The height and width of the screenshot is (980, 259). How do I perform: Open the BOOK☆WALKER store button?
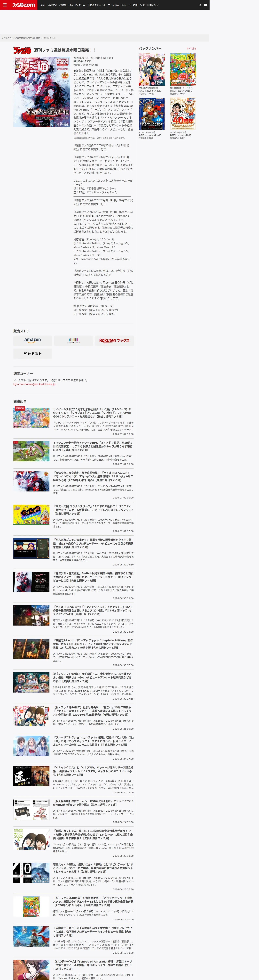coord(73,341)
